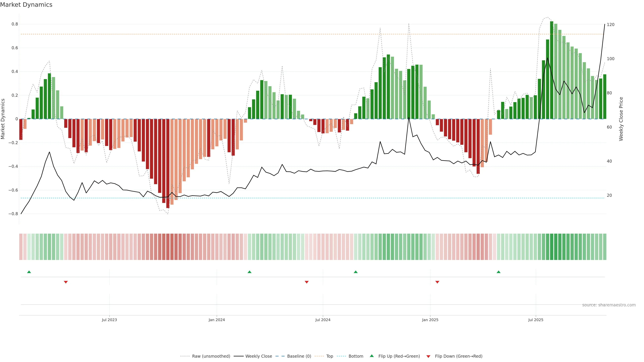The height and width of the screenshot is (362, 644).
Task: Click the red flip-down marker before Jul 2024
Action: click(x=307, y=282)
